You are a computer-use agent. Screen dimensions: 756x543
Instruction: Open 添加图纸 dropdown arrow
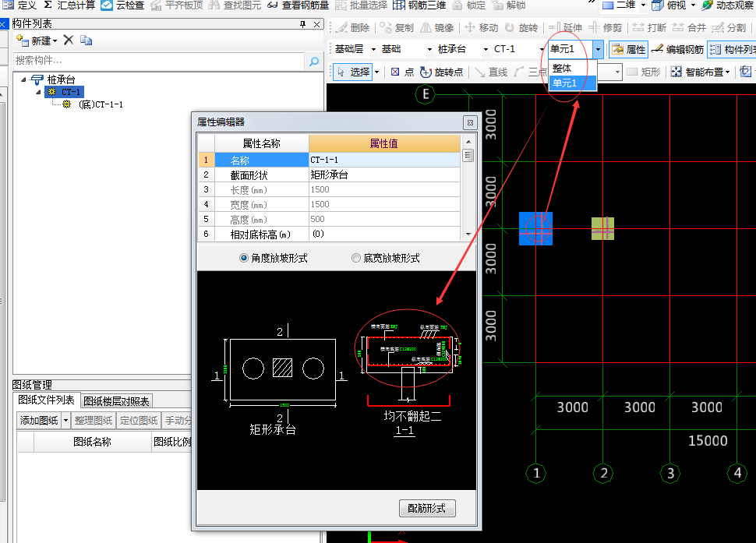click(x=66, y=421)
